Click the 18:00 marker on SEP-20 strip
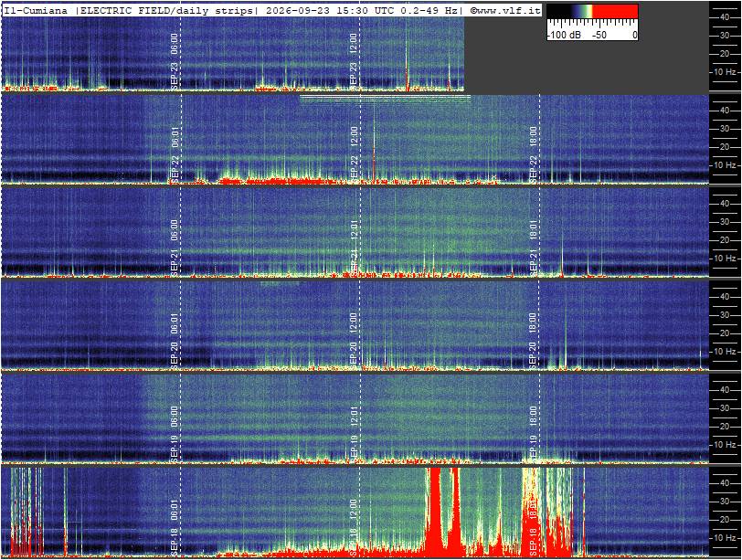 [x=533, y=322]
